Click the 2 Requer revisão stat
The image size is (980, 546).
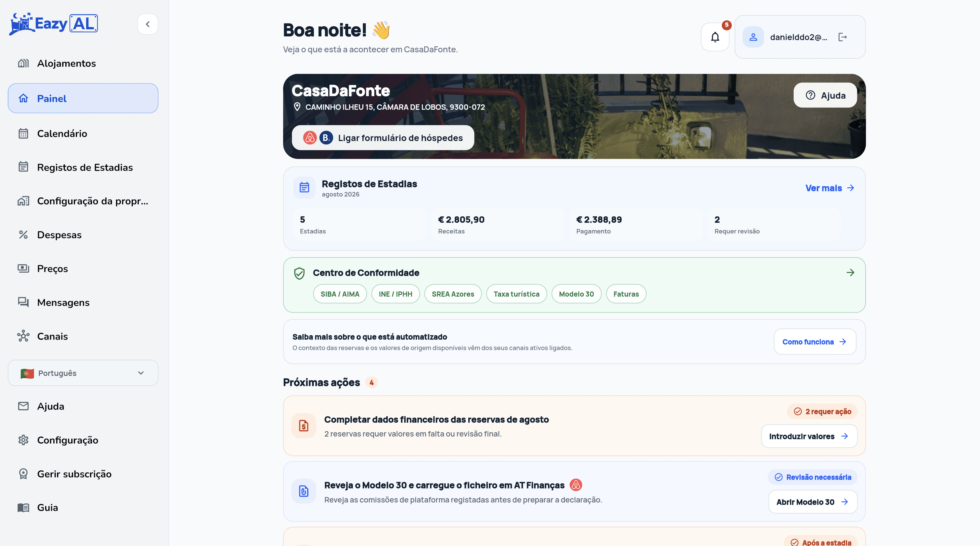(774, 225)
